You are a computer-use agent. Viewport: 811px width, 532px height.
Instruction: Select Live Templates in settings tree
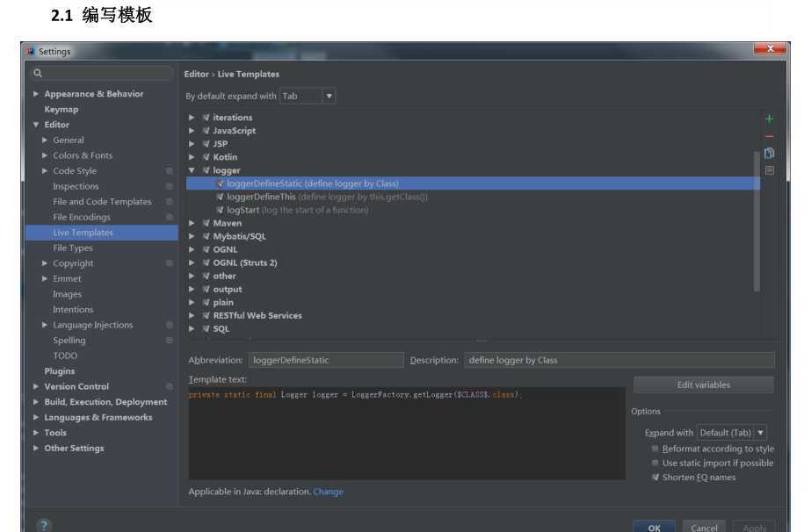(x=102, y=233)
